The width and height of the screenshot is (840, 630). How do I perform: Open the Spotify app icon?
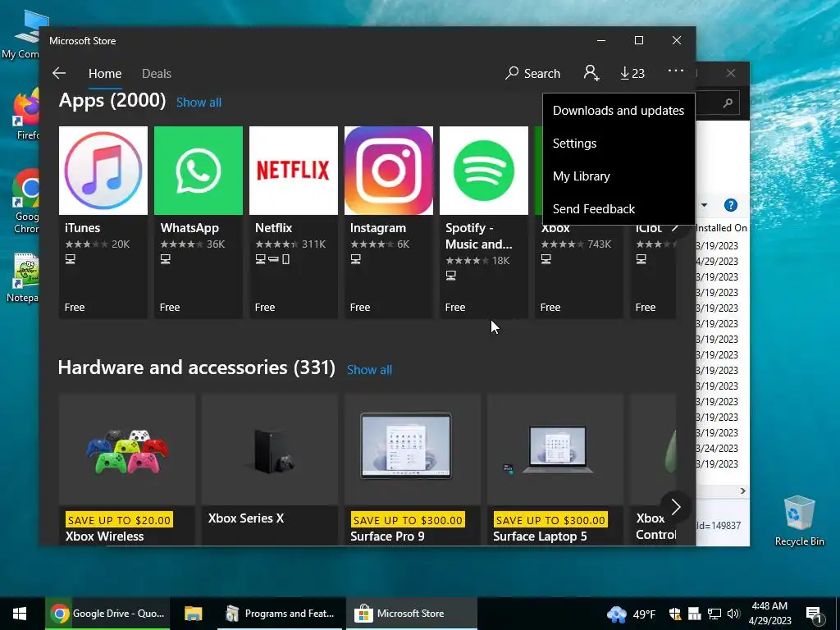(484, 171)
